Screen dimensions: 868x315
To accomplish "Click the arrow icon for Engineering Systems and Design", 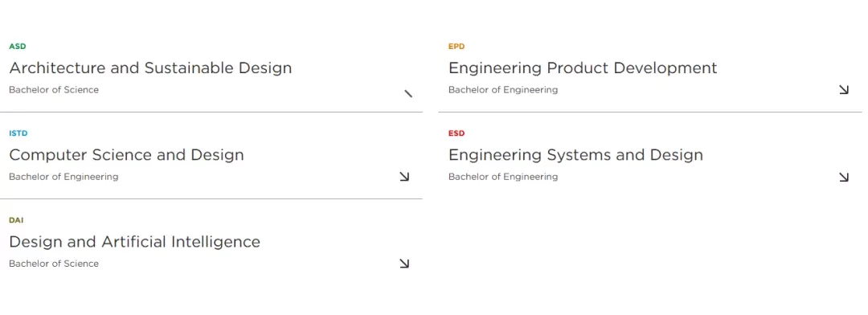I will [844, 177].
